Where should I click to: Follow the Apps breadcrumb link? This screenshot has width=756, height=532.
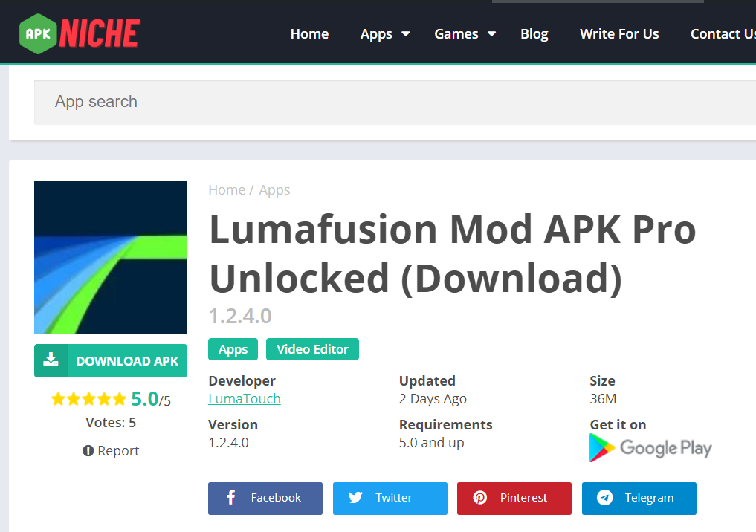coord(274,190)
